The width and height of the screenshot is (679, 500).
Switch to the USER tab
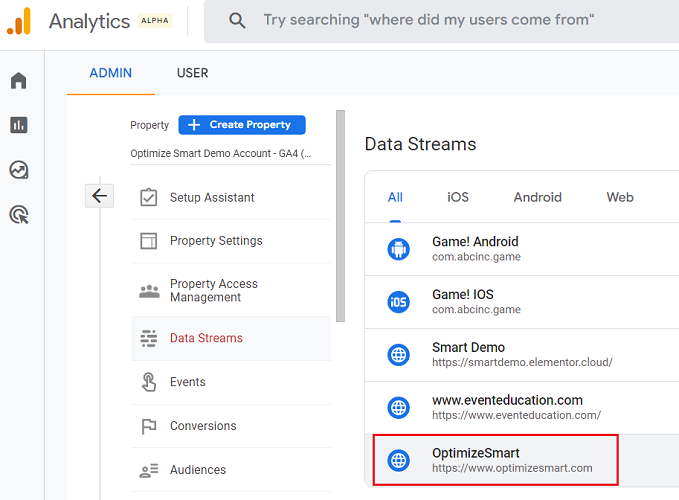coord(192,73)
